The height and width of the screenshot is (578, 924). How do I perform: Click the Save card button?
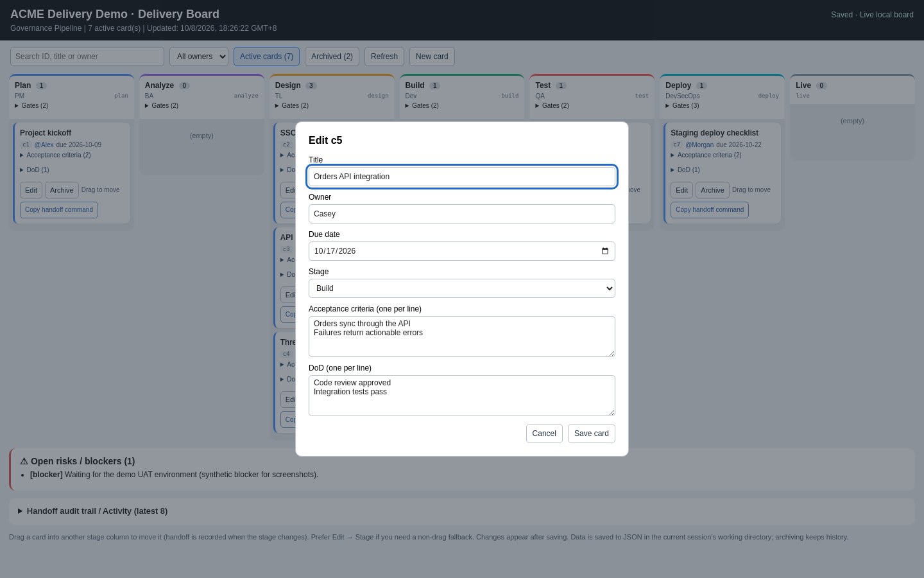point(592,433)
